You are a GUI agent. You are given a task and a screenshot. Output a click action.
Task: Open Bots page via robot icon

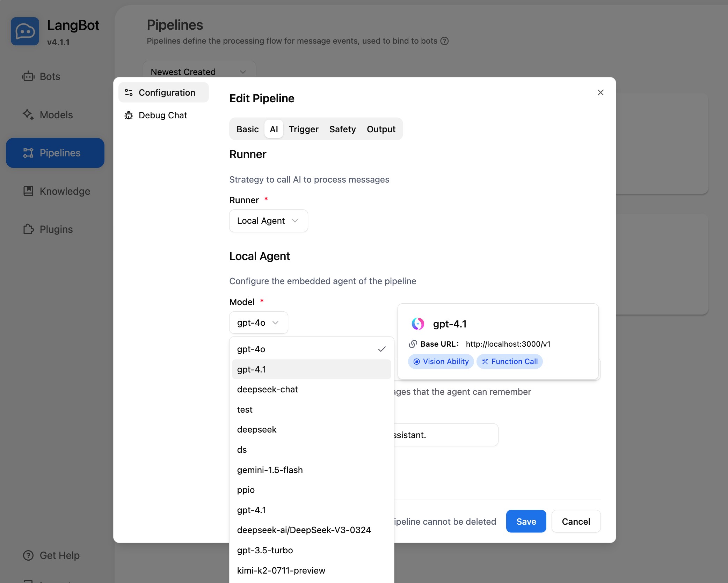click(x=28, y=76)
